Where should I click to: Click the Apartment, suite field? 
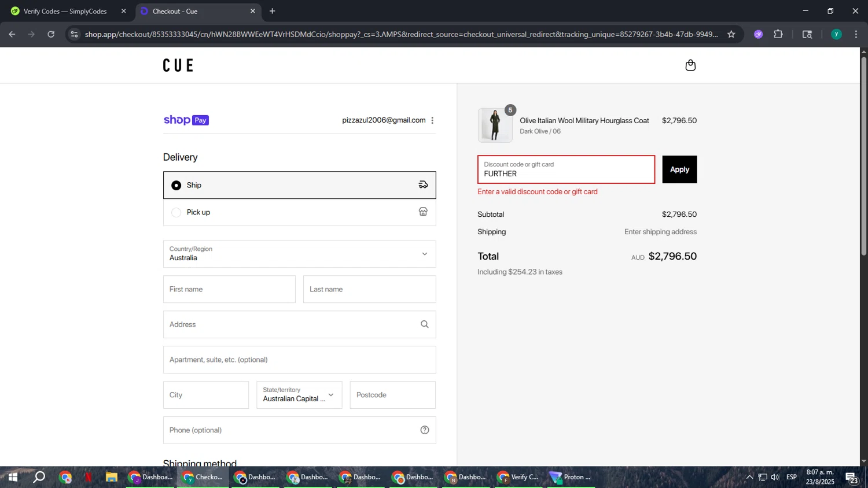point(300,360)
